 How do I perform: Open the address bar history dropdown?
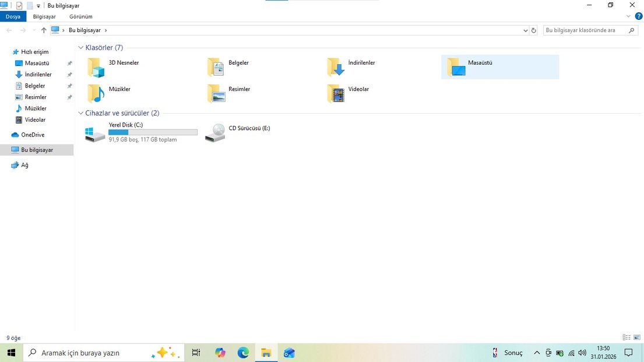click(x=525, y=30)
